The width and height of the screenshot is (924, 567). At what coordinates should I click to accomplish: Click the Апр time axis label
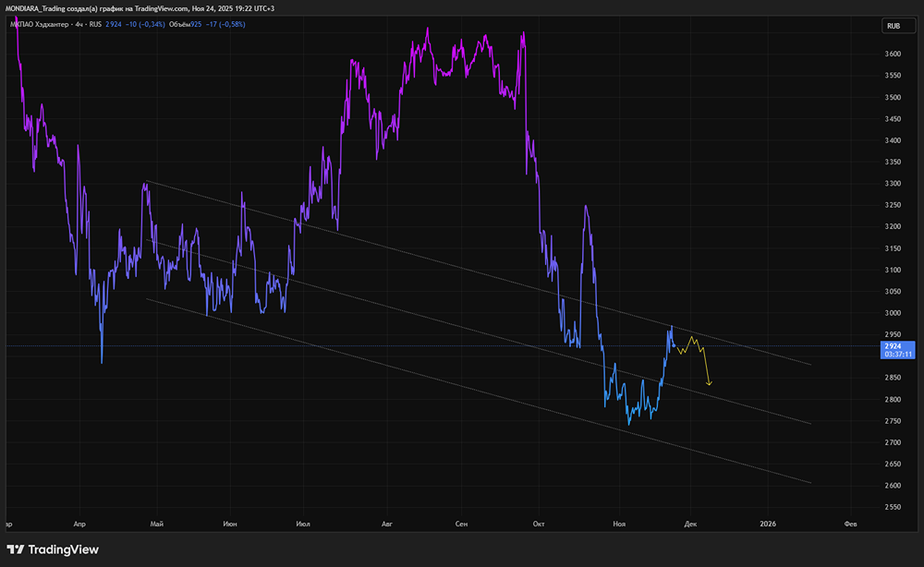[79, 524]
